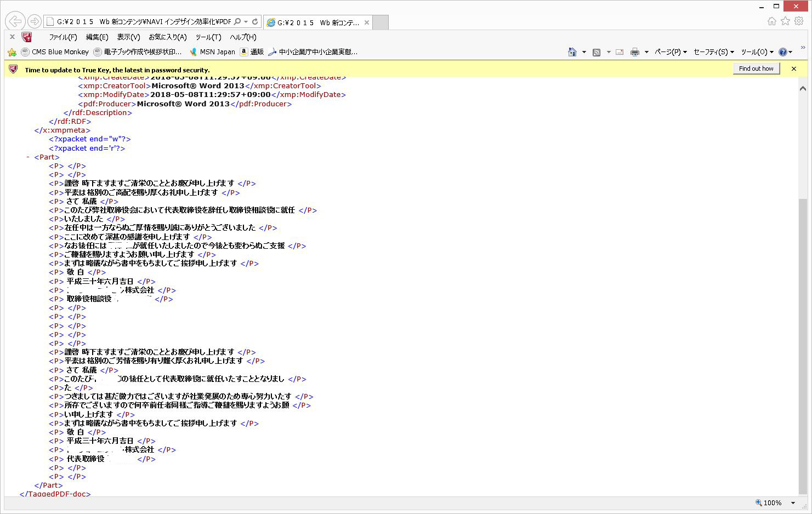Open the MSN Japan favorites link
This screenshot has width=812, height=514.
(213, 52)
